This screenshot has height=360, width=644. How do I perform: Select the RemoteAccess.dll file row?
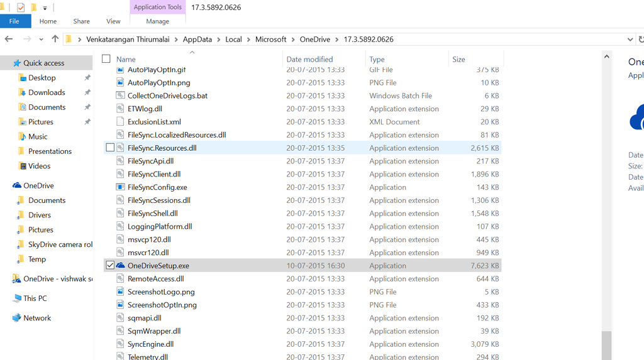click(x=303, y=279)
